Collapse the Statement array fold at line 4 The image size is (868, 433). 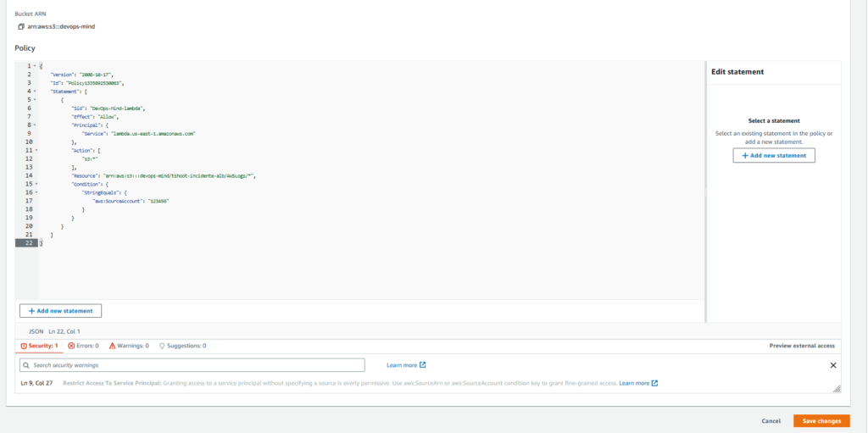(x=34, y=91)
